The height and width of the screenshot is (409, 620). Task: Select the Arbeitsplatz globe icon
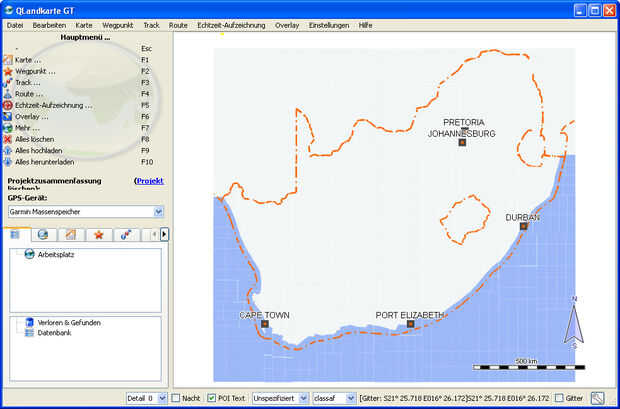[30, 254]
